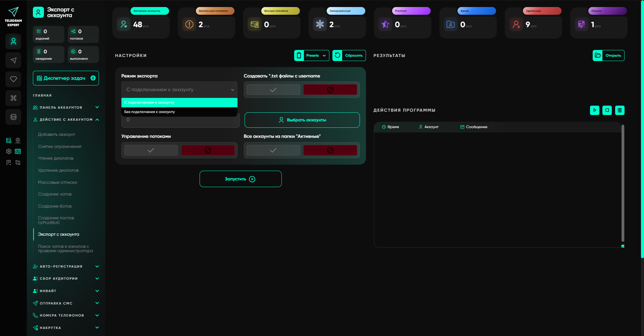This screenshot has width=644, height=336.
Task: Click the command symbol sidebar icon
Action: click(13, 98)
